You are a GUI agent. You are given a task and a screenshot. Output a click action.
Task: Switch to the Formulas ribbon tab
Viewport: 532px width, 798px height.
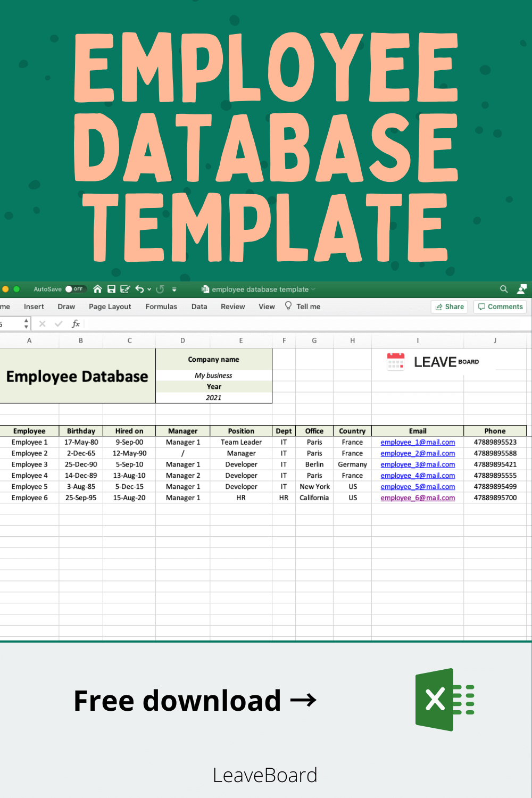(161, 306)
